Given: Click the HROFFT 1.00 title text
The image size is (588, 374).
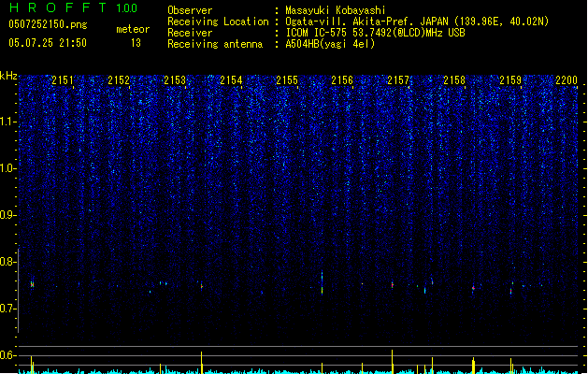Looking at the screenshot, I should point(74,7).
